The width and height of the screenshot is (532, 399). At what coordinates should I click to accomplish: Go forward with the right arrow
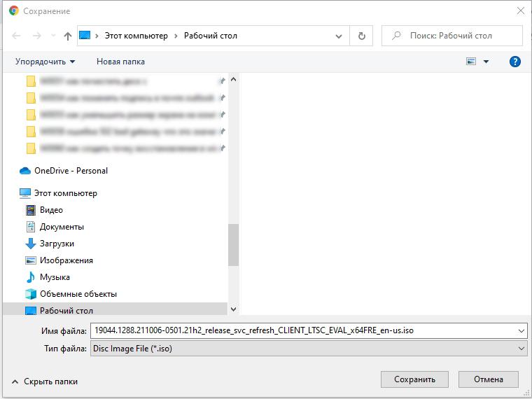click(x=36, y=36)
